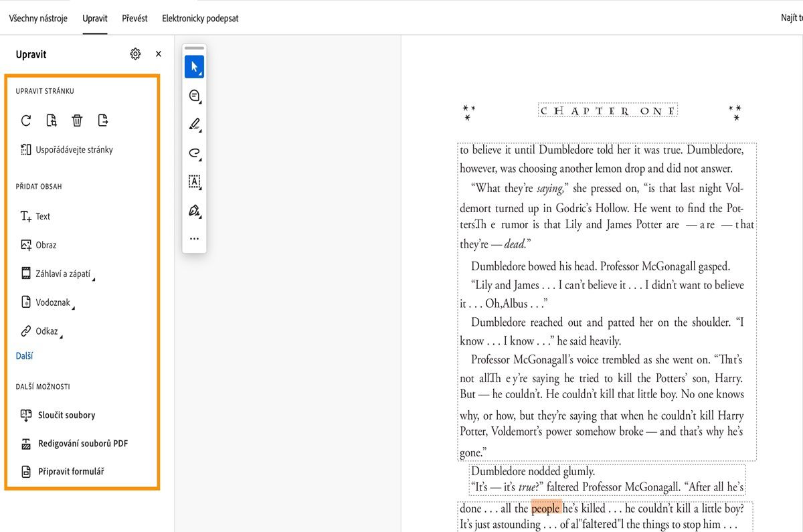This screenshot has height=532, width=803.
Task: Open Upravit panel settings gear
Action: (x=135, y=54)
